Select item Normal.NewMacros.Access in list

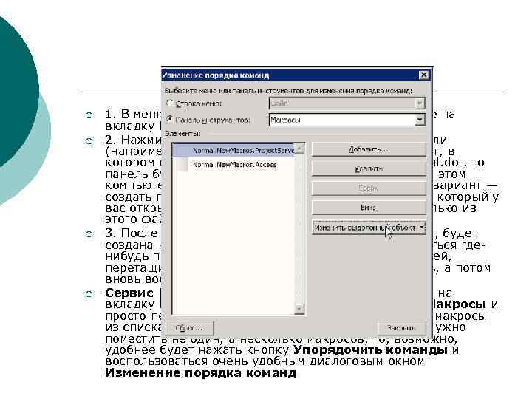point(234,165)
